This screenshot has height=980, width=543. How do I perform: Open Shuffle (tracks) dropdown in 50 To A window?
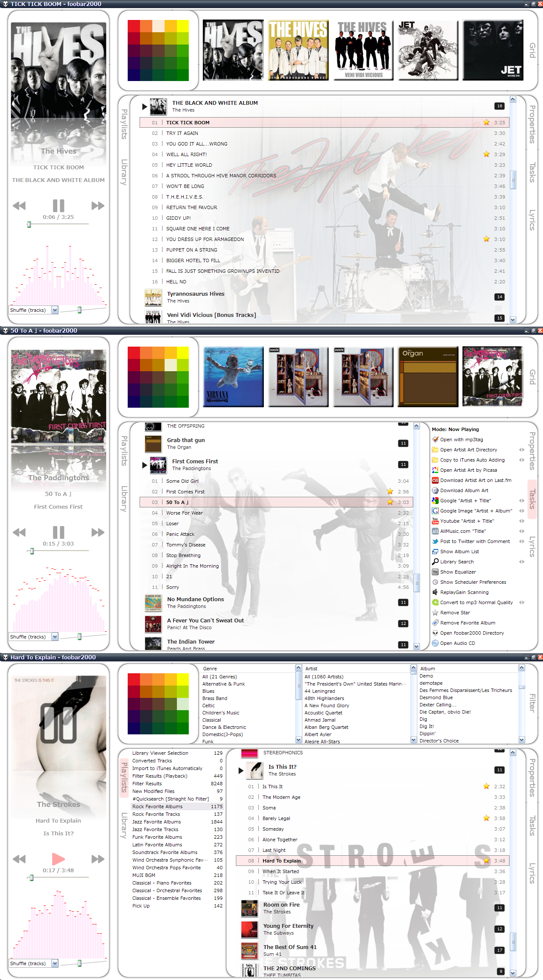click(55, 637)
